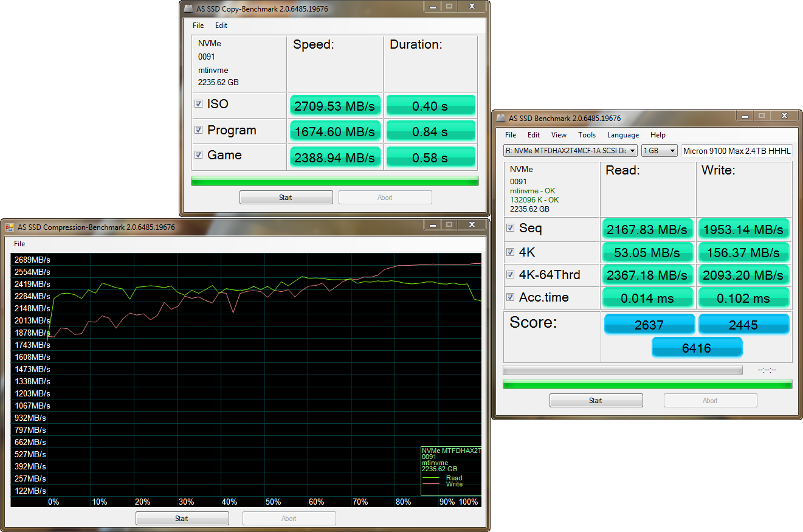The height and width of the screenshot is (532, 803).
Task: Click Start in the Copy-Benchmark window
Action: coord(286,197)
